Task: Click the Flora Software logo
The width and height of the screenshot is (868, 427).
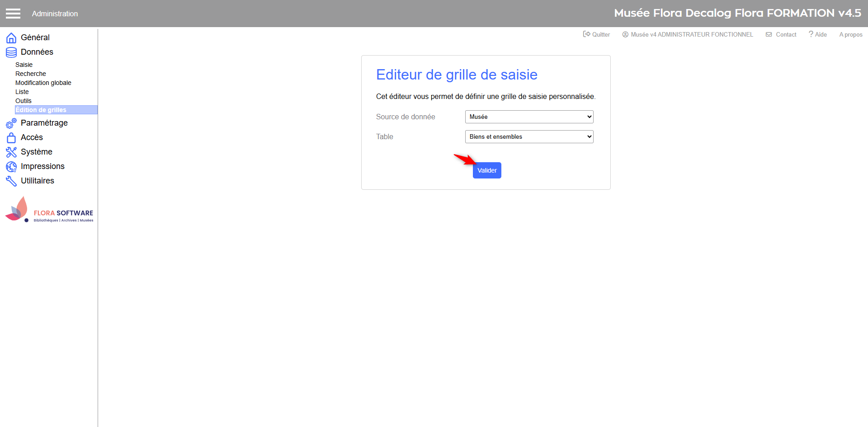Action: [49, 210]
